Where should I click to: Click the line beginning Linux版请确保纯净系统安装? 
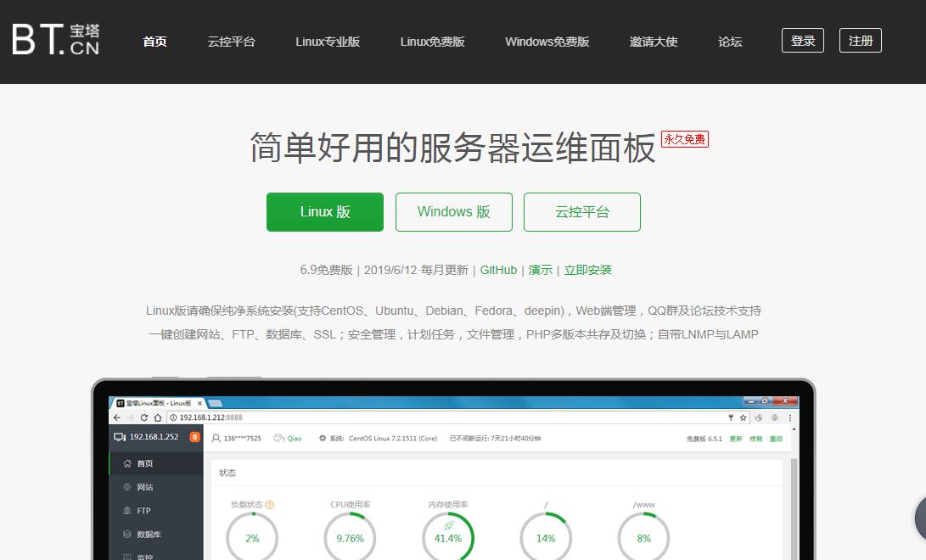click(x=453, y=311)
